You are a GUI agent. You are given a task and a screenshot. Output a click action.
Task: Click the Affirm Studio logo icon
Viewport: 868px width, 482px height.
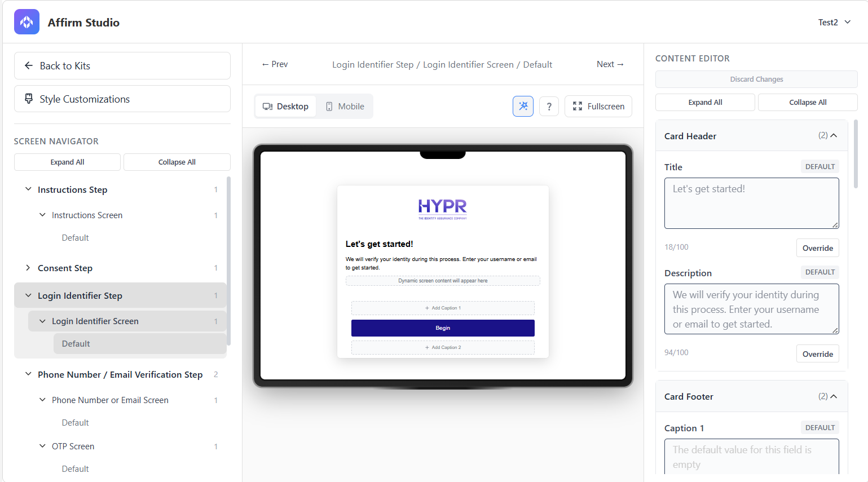(x=27, y=22)
